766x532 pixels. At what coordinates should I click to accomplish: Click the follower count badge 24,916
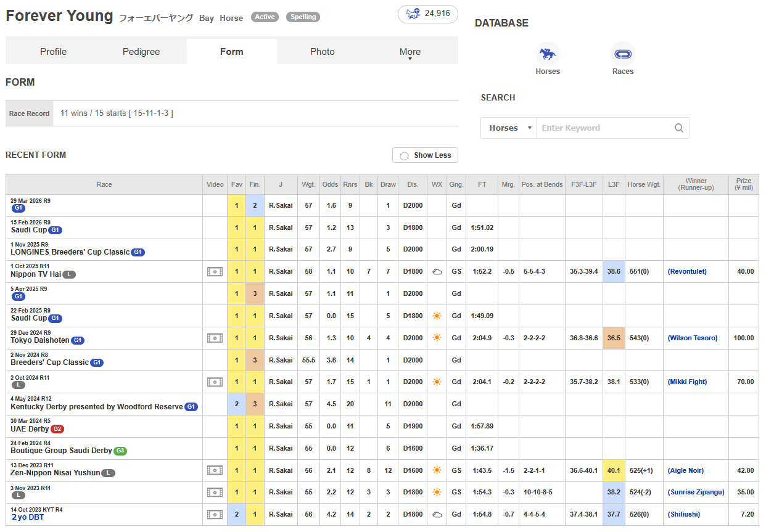(x=428, y=14)
